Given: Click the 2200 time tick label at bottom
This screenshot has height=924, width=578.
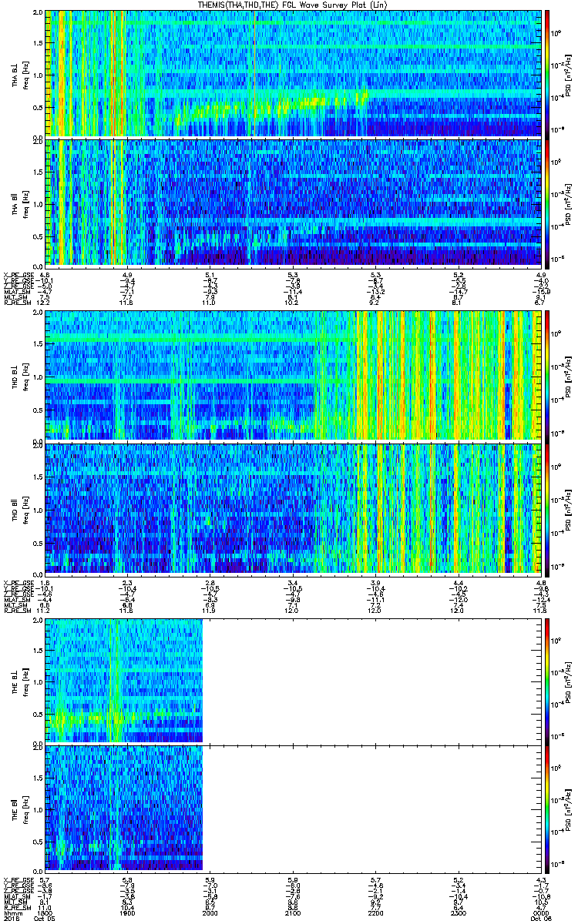Looking at the screenshot, I should coord(375,912).
